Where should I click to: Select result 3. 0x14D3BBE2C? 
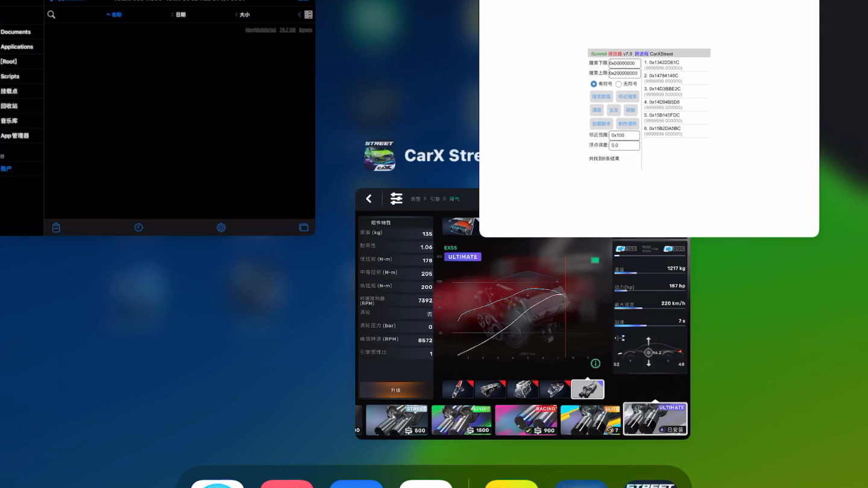(x=676, y=92)
